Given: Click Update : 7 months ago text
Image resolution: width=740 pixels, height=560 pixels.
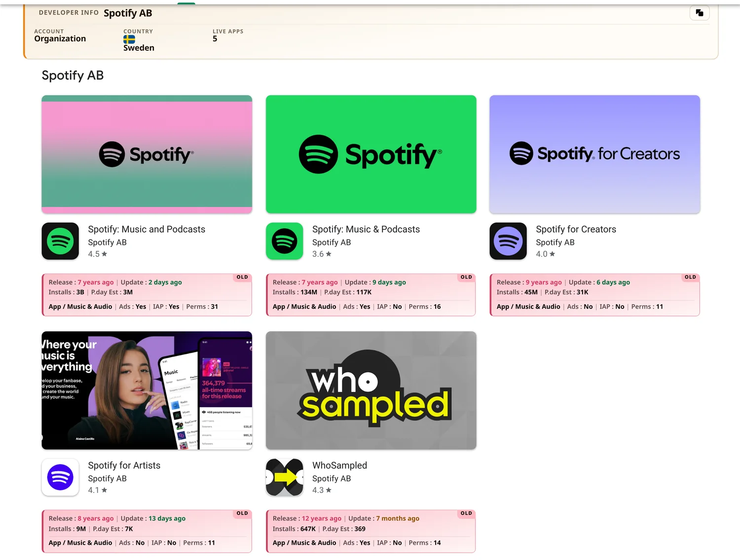Looking at the screenshot, I should point(384,519).
